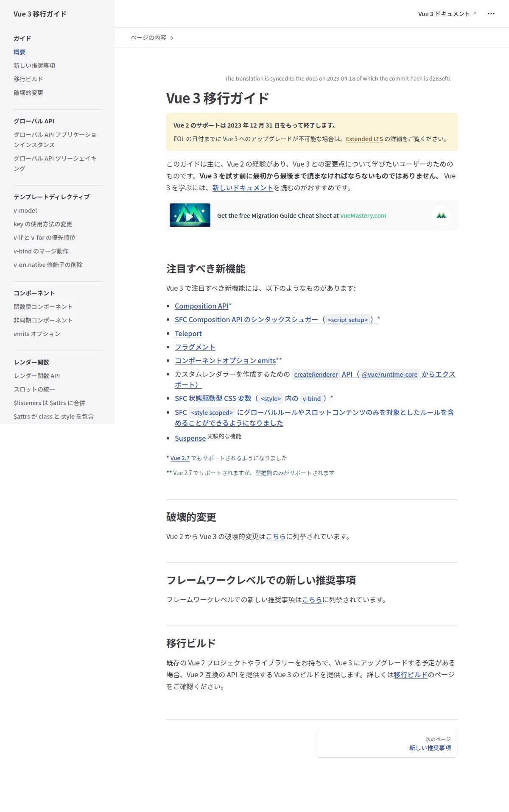
Task: Open 非同期コンポーネント sidebar page
Action: (x=43, y=320)
